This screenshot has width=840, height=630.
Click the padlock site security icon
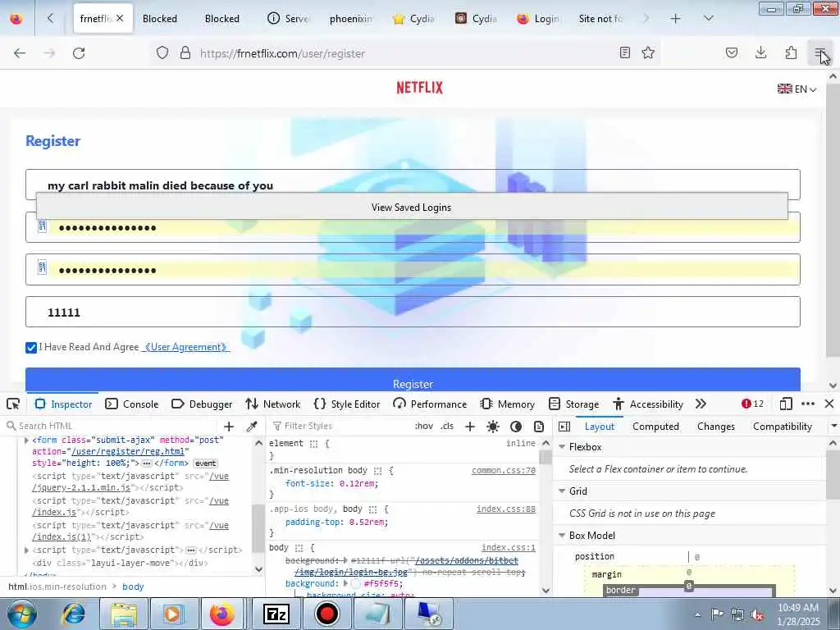[185, 52]
